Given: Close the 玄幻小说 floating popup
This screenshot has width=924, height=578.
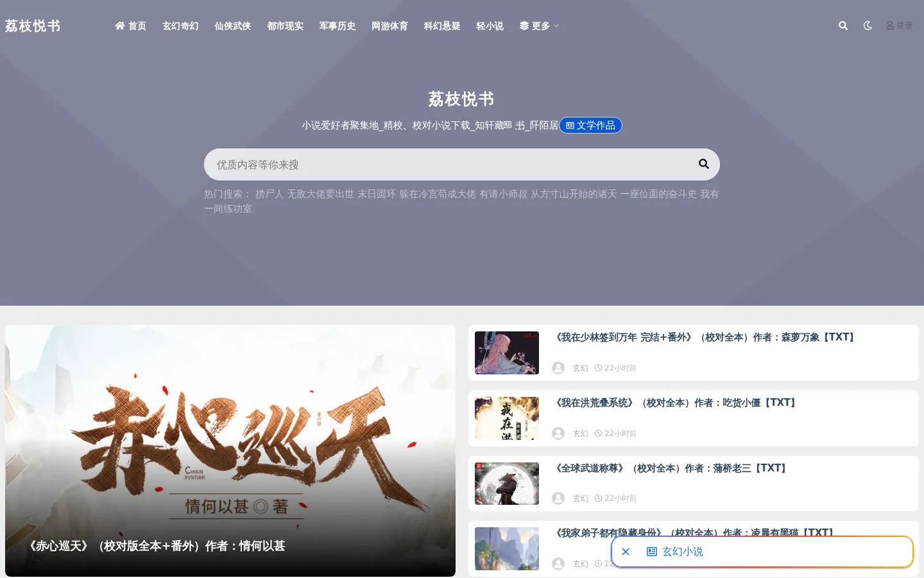Looking at the screenshot, I should (x=626, y=552).
